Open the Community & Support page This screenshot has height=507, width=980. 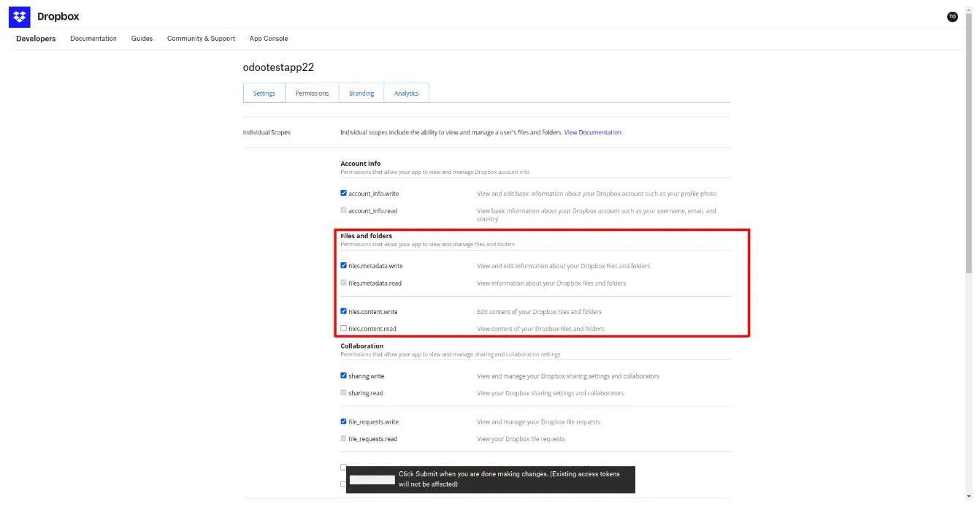[x=200, y=38]
